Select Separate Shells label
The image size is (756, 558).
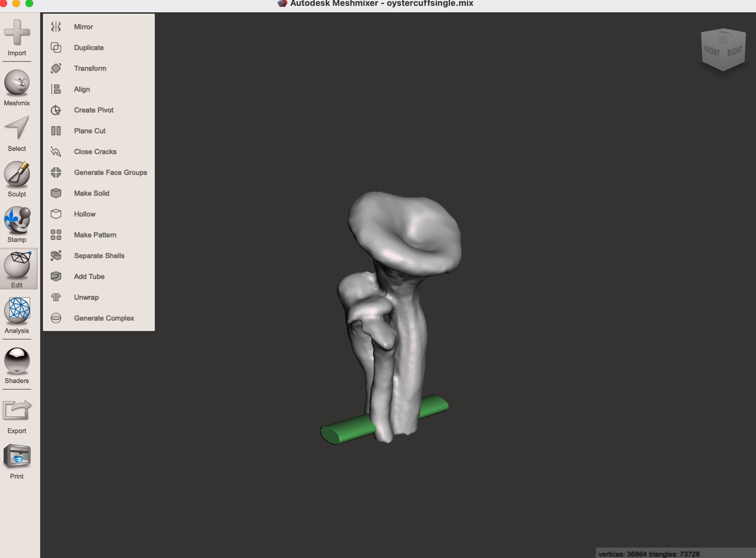click(x=99, y=256)
